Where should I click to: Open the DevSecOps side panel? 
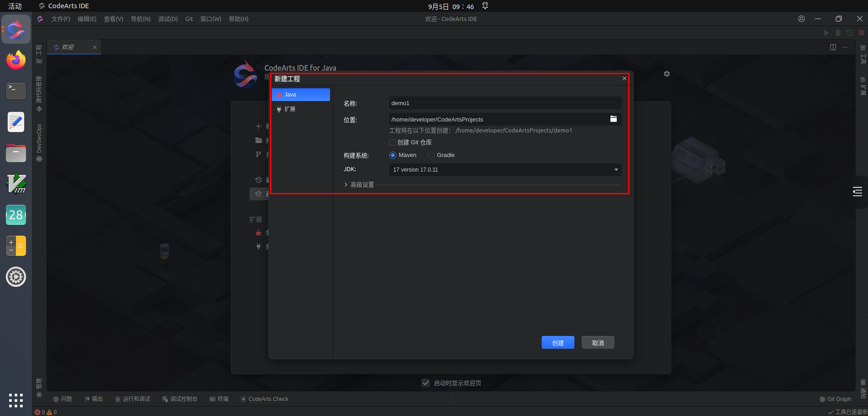[x=39, y=142]
